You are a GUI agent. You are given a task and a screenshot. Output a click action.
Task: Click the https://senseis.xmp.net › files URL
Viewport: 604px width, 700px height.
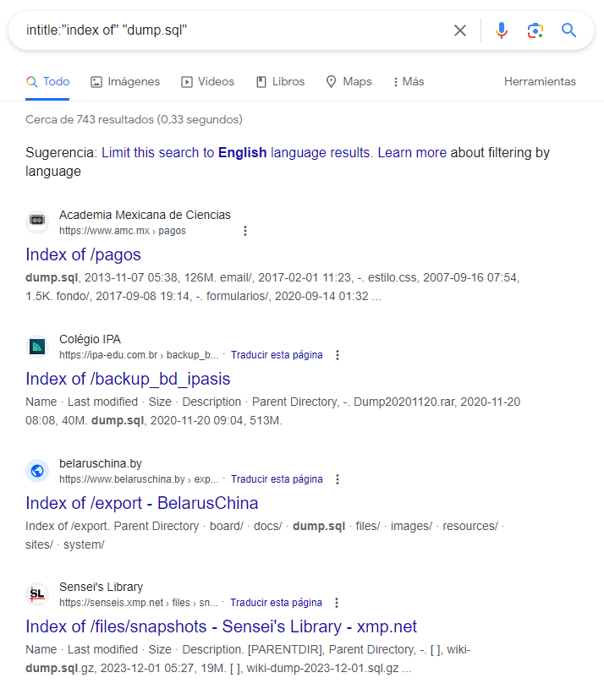[139, 603]
